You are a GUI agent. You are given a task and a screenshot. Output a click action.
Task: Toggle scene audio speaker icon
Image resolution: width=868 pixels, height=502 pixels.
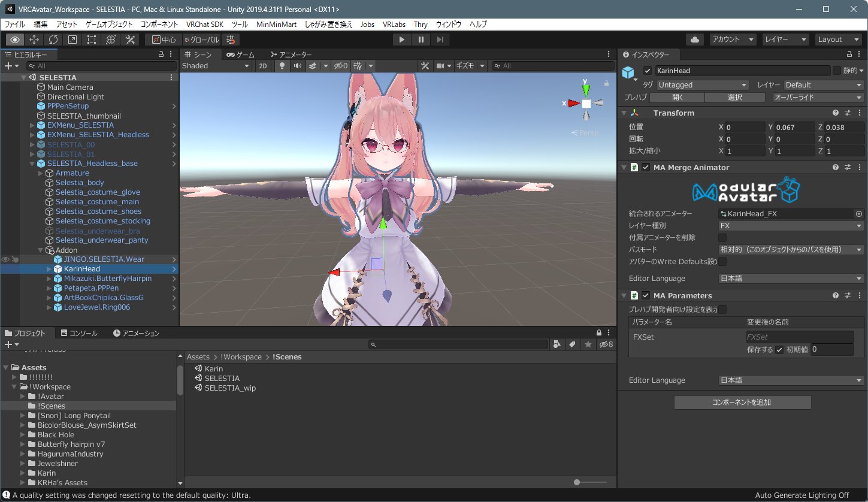[298, 66]
